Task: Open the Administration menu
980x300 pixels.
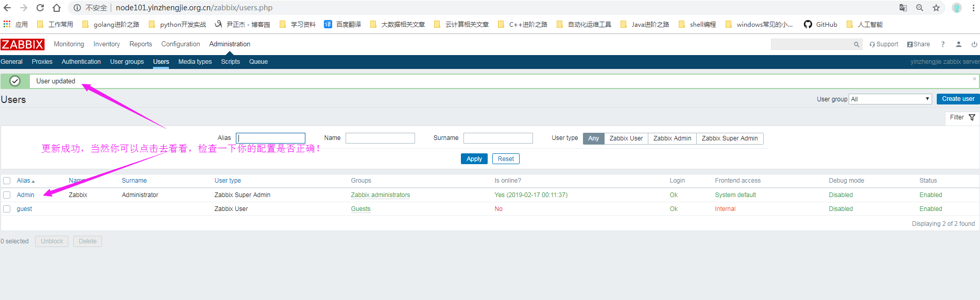Action: click(x=230, y=44)
